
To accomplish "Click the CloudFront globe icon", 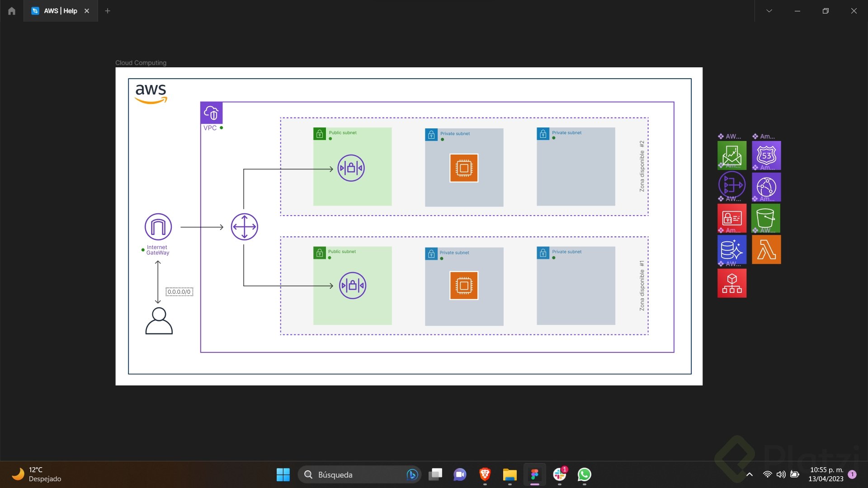I will coord(766,187).
